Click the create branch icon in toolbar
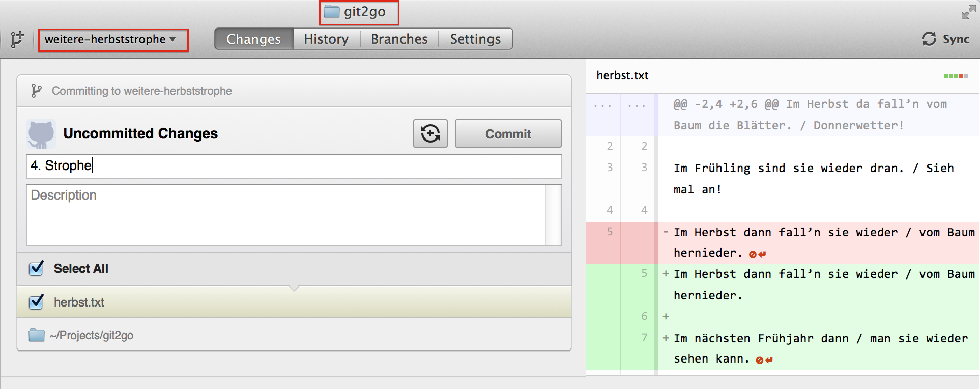This screenshot has width=980, height=389. [17, 39]
